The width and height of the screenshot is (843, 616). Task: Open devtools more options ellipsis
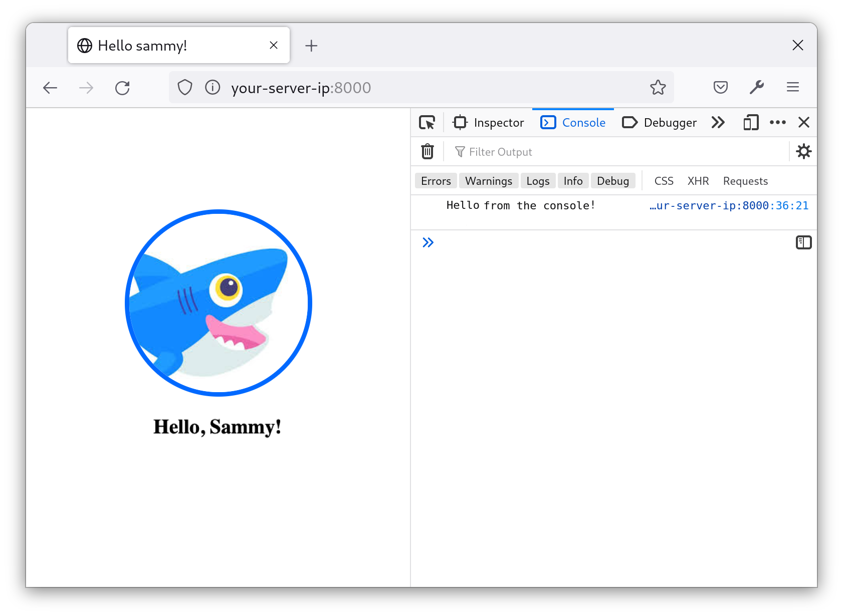[x=778, y=122]
